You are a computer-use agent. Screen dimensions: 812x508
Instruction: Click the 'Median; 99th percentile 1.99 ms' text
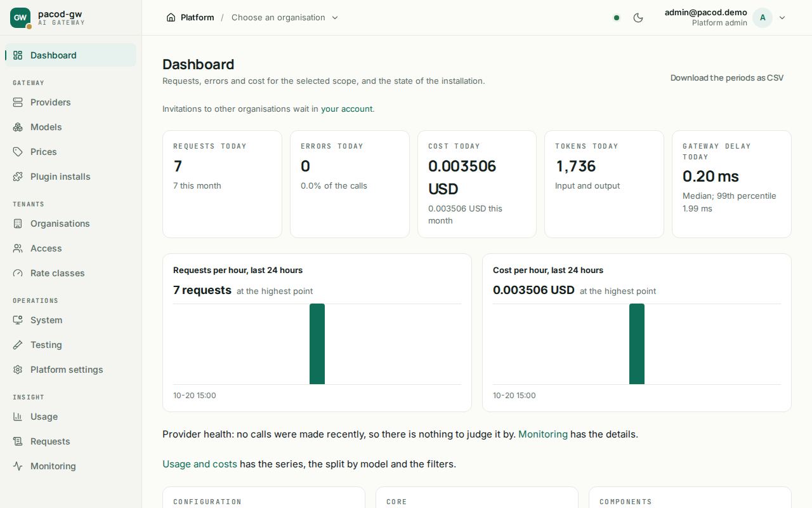[730, 202]
